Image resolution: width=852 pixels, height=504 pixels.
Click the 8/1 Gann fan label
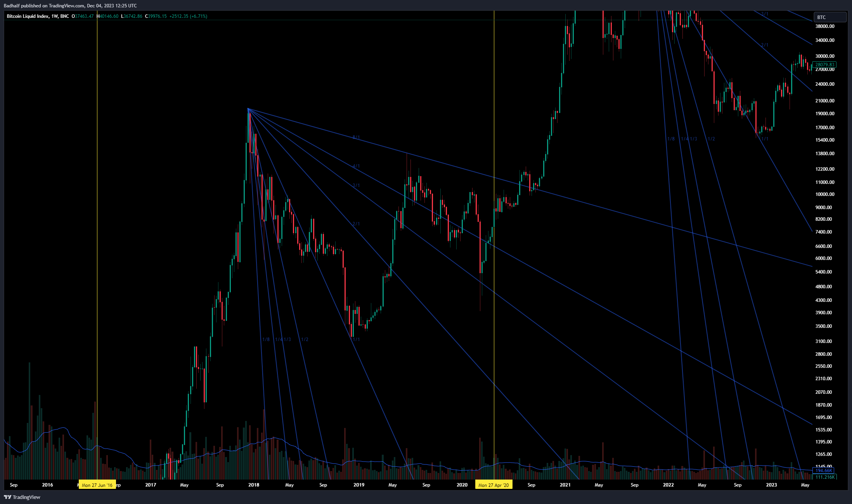356,137
